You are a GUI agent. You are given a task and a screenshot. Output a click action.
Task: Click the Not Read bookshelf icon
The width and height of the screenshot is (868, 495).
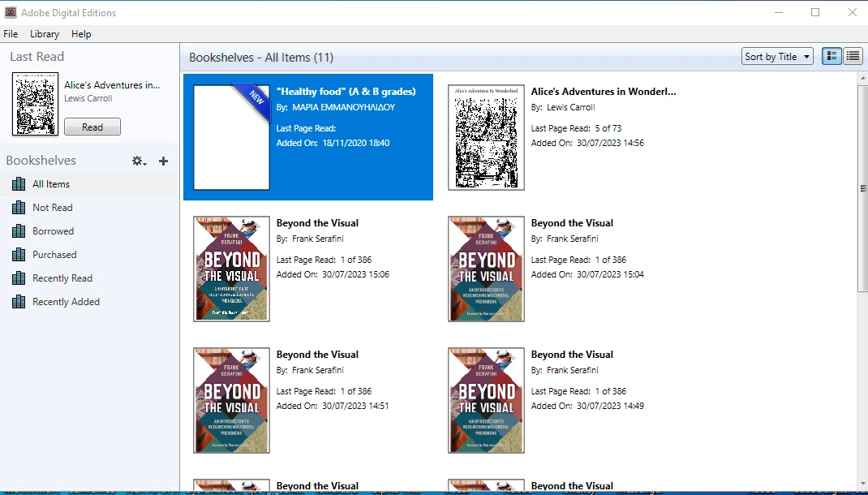click(x=19, y=208)
